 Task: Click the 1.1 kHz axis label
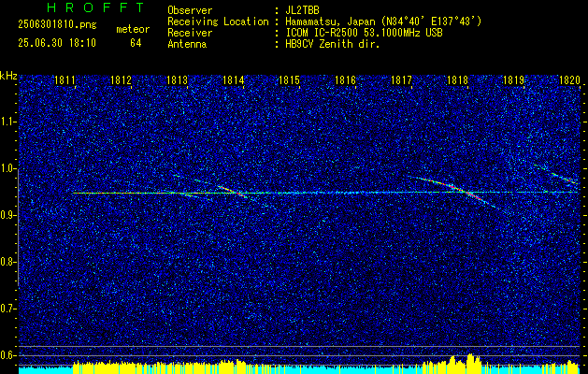[8, 122]
